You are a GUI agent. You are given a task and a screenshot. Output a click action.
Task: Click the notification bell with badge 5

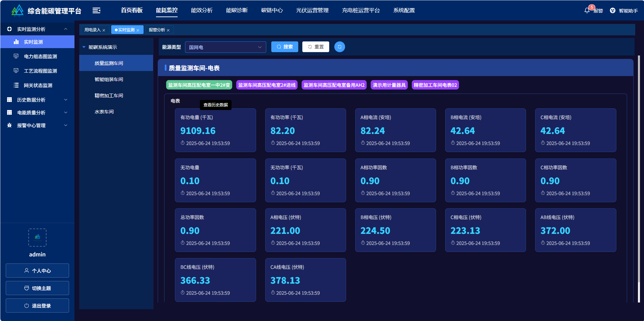(x=586, y=10)
